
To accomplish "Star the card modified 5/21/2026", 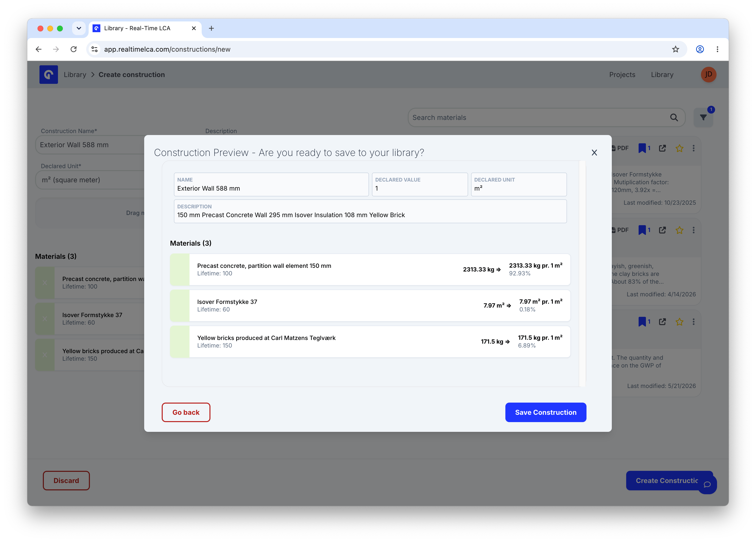I will point(679,322).
